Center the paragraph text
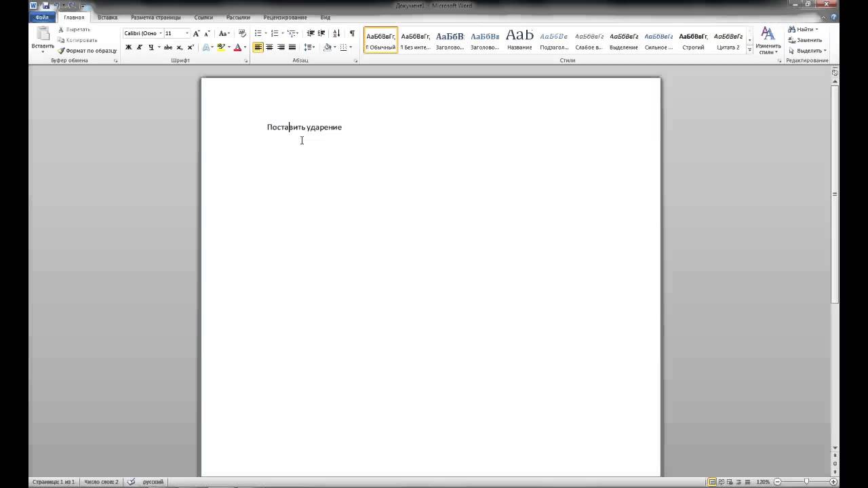 269,47
